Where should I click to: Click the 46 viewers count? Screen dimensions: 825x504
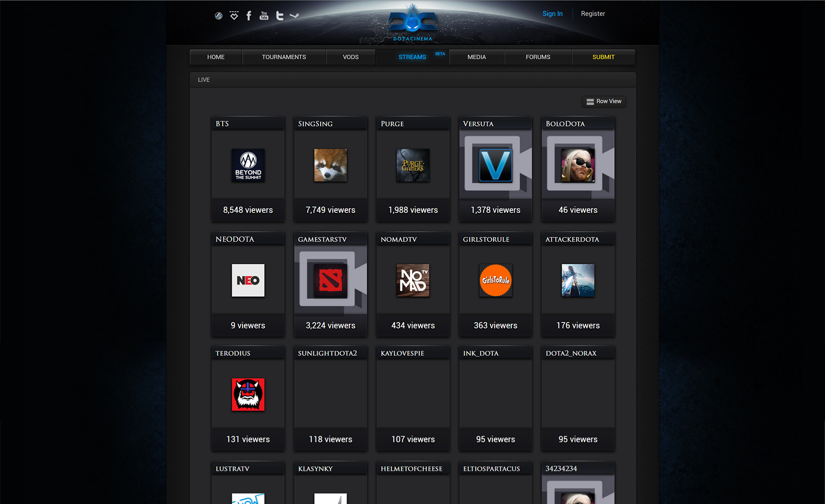coord(578,210)
